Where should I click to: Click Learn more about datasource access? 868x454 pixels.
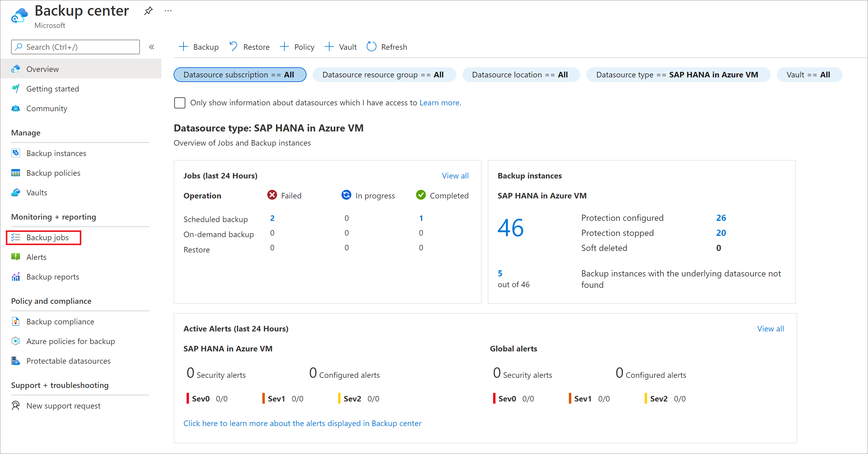tap(440, 102)
